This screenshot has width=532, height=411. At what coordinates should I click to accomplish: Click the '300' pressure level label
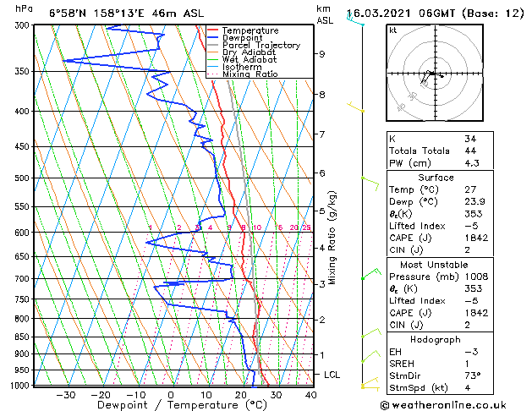24,25
